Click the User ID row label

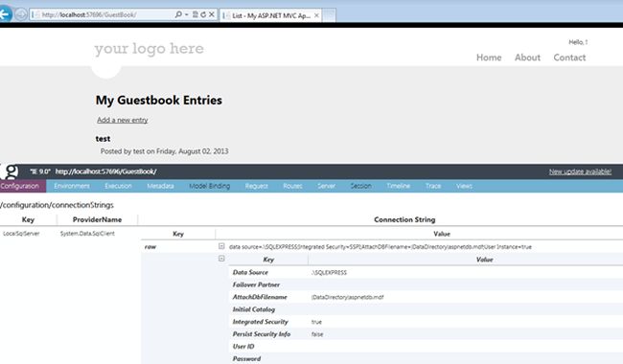243,346
